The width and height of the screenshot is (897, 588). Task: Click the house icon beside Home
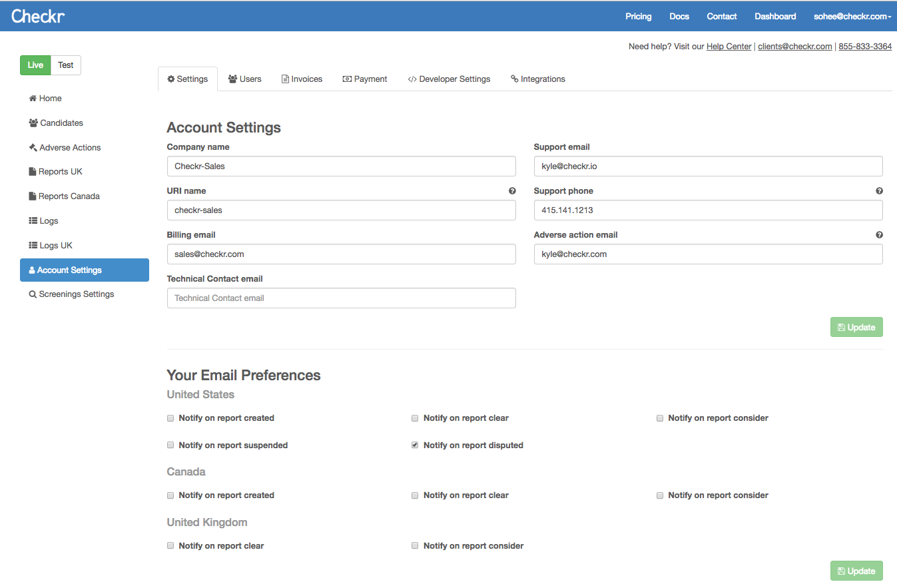tap(33, 99)
